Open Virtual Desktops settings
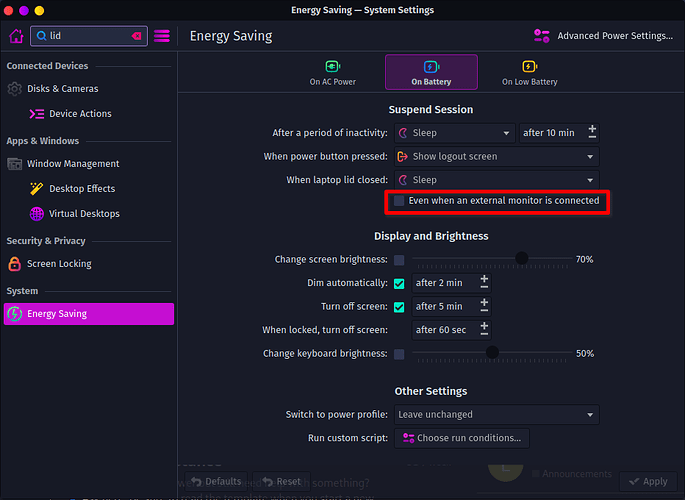The image size is (685, 500). tap(84, 214)
